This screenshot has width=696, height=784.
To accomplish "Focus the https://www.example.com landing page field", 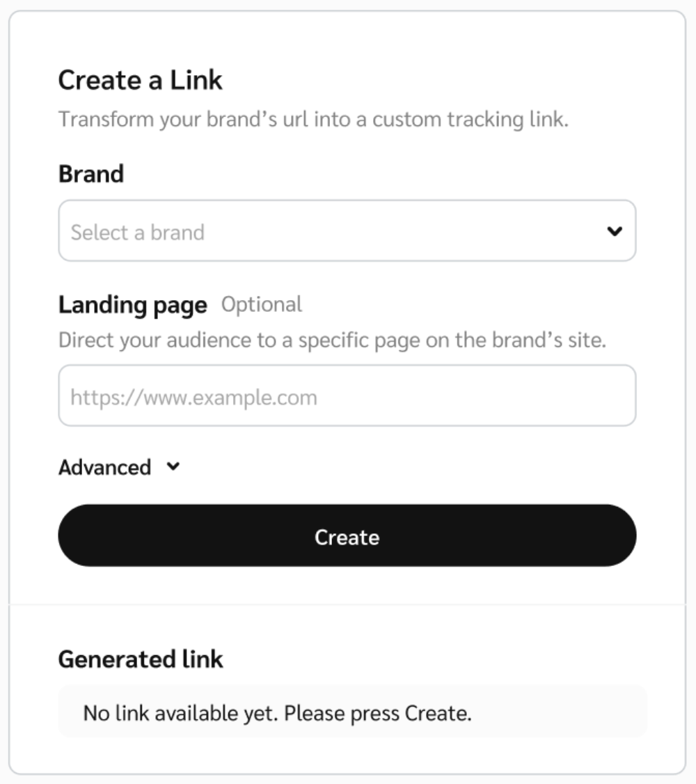I will (x=347, y=395).
